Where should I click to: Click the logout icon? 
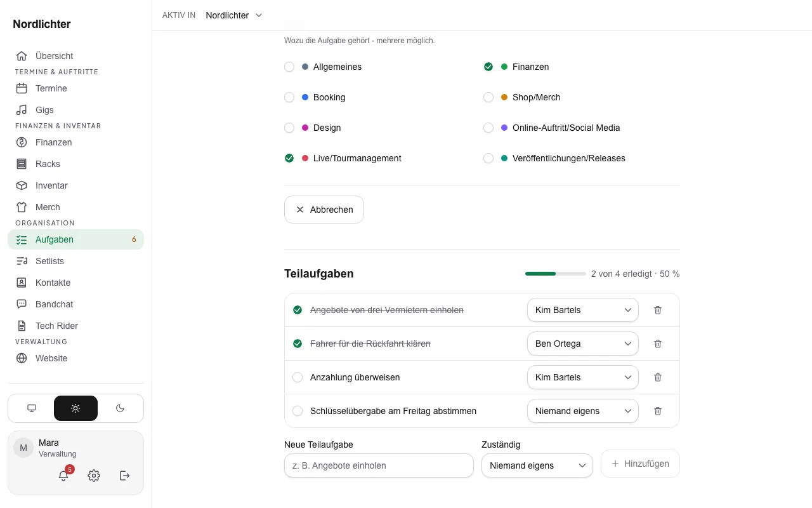[x=125, y=476]
